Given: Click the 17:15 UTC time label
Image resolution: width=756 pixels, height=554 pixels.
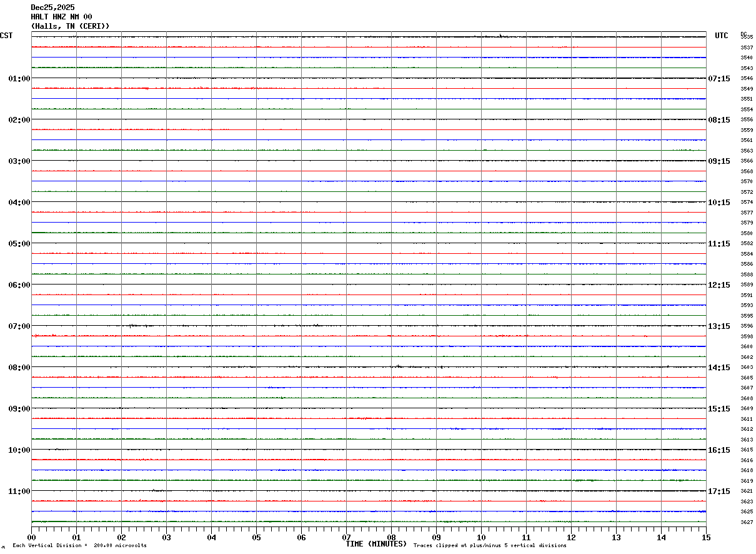Looking at the screenshot, I should tap(719, 491).
